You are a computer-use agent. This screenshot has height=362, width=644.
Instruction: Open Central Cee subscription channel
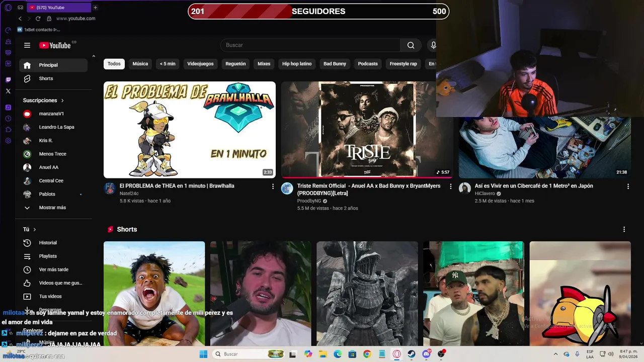(x=53, y=181)
